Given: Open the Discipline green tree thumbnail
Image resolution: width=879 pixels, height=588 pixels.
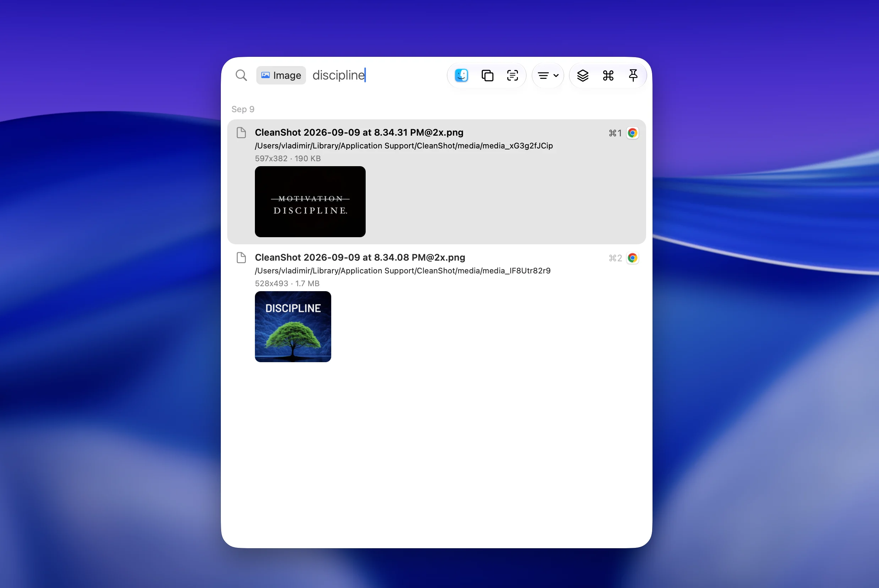Looking at the screenshot, I should tap(293, 327).
